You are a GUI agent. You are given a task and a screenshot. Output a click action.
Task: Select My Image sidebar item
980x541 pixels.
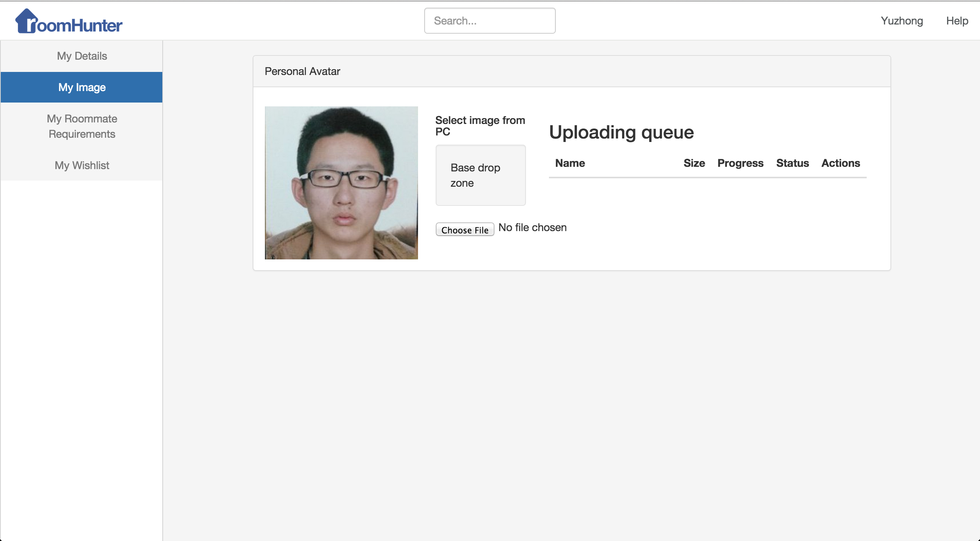[82, 87]
